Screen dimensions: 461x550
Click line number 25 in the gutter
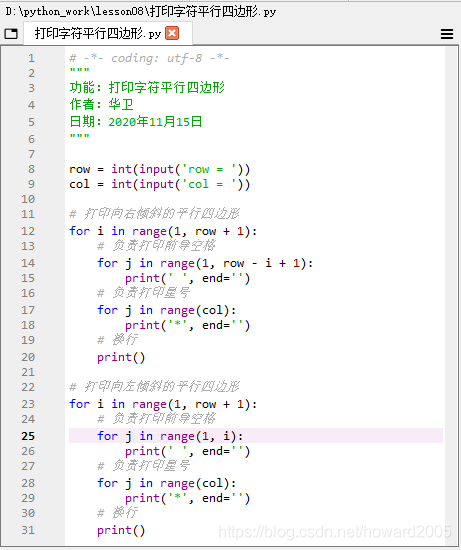point(28,436)
